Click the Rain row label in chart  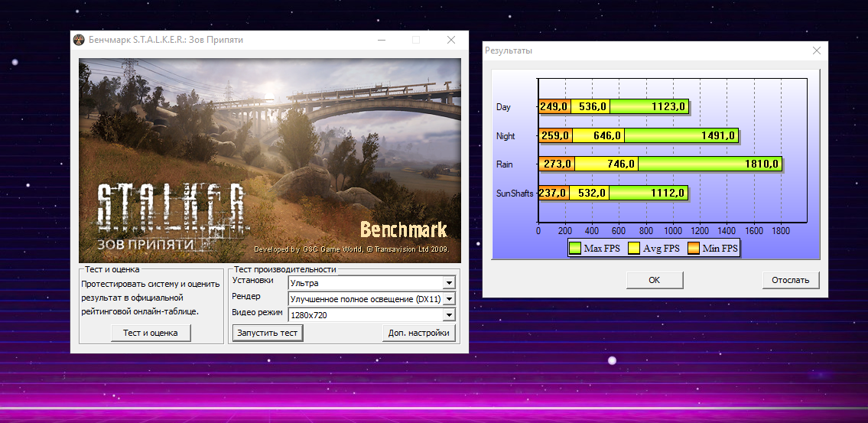tap(505, 165)
